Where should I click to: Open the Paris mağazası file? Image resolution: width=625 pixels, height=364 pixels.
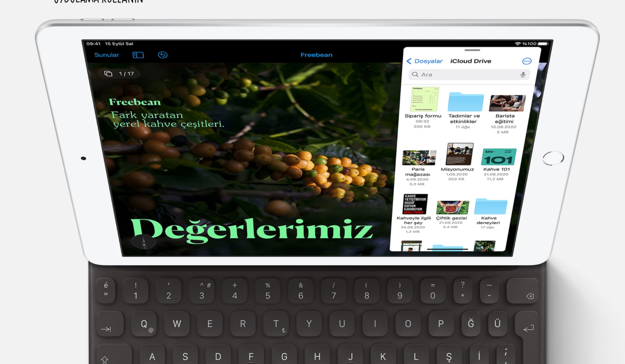click(418, 168)
